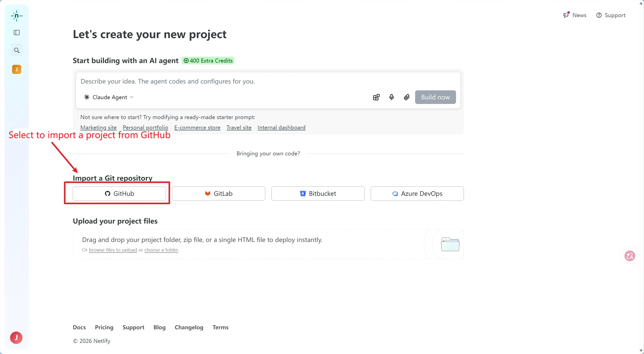Click the prompt templates grid icon
The height and width of the screenshot is (354, 644).
[x=376, y=97]
